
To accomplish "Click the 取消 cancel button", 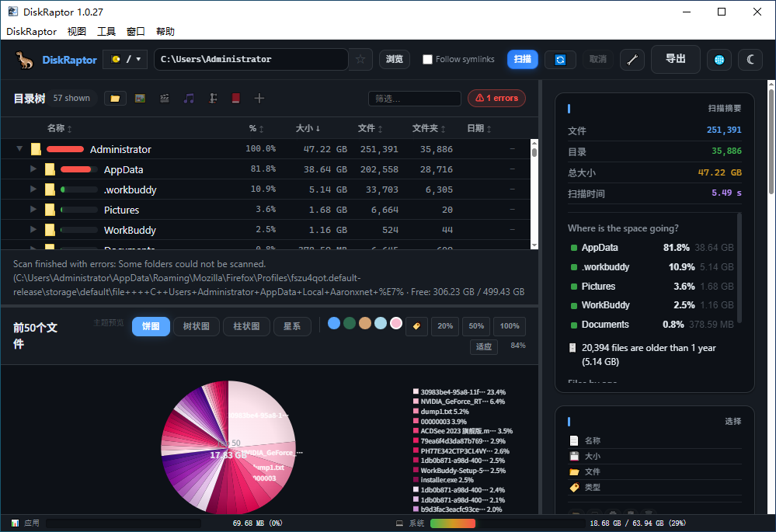I will click(598, 59).
